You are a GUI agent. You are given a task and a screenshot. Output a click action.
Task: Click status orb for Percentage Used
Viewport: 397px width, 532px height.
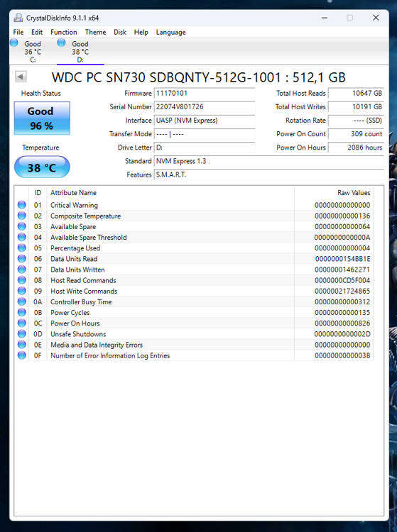coord(22,248)
